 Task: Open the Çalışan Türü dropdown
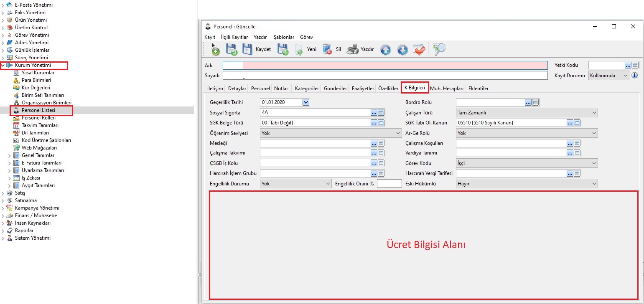594,113
